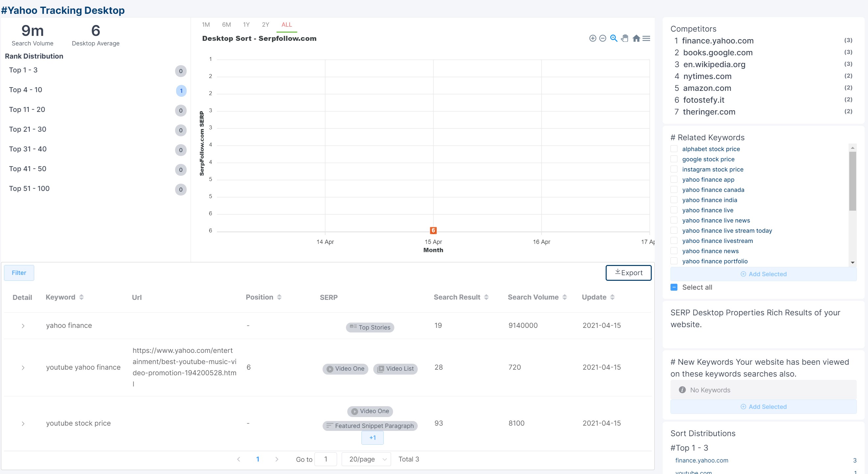The height and width of the screenshot is (474, 868).
Task: Check the yahoo finance india keyword
Action: [x=674, y=200]
